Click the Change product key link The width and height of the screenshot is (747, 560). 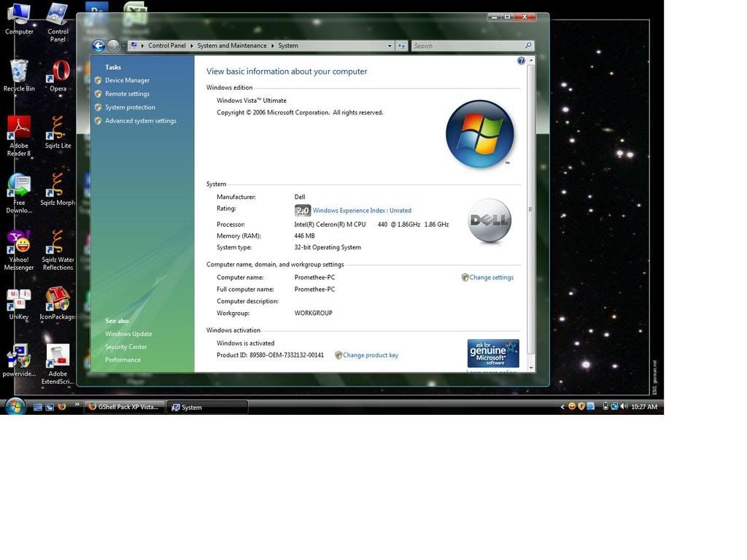[371, 355]
